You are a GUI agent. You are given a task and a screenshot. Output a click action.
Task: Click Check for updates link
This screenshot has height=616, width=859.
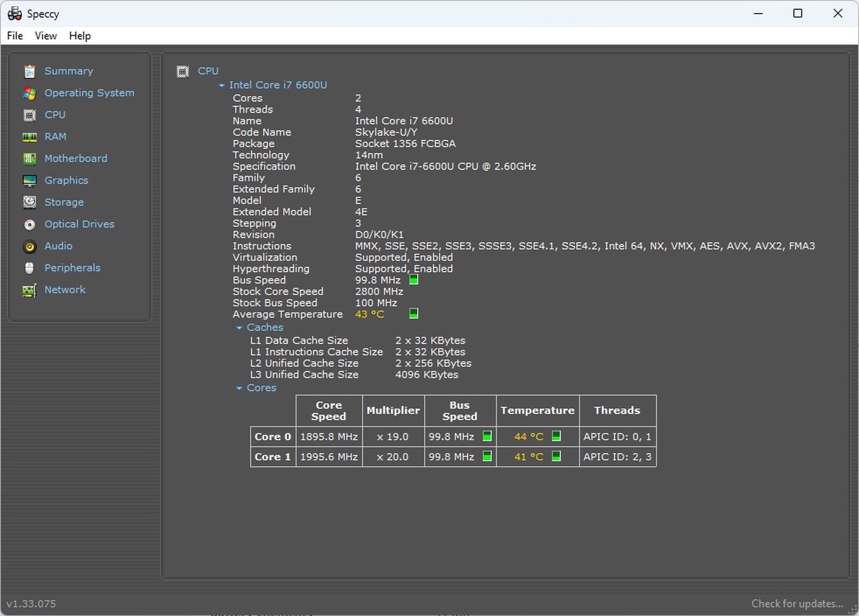797,604
